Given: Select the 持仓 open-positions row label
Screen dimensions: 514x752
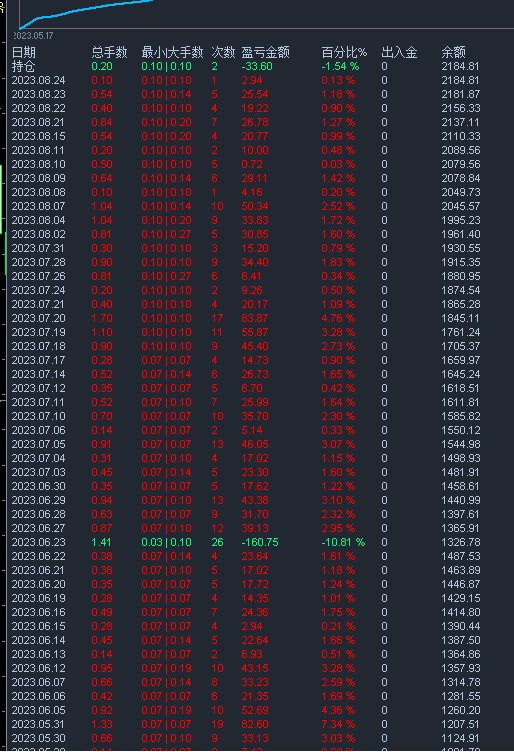Looking at the screenshot, I should [x=23, y=66].
